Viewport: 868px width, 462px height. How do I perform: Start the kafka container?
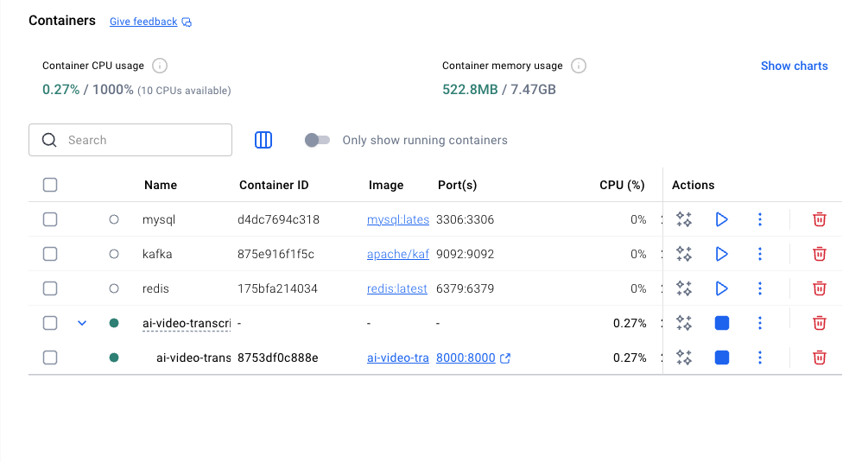click(721, 254)
